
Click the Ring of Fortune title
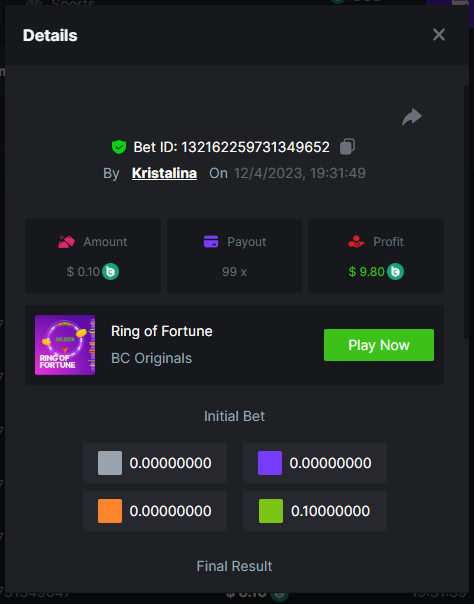tap(162, 331)
